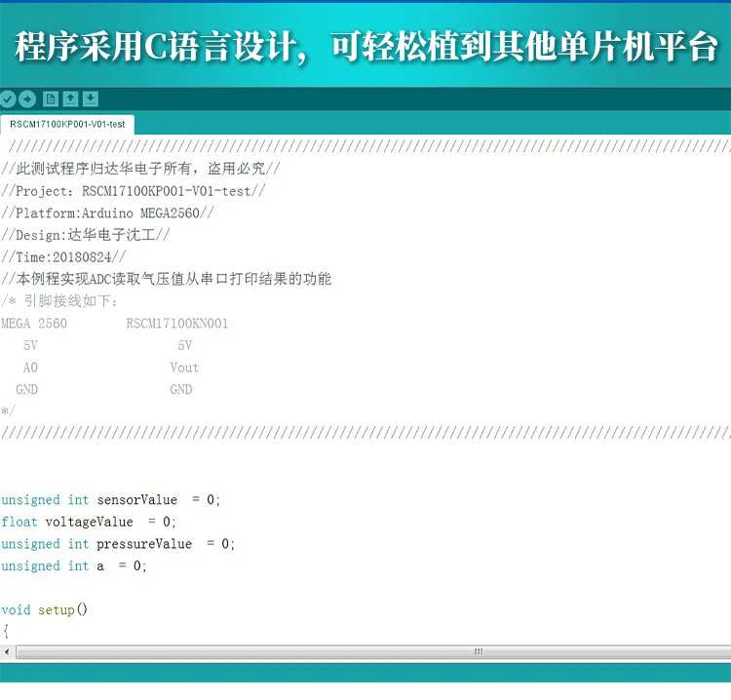This screenshot has width=731, height=700.
Task: Click the 'void setup()' line
Action: [x=44, y=610]
